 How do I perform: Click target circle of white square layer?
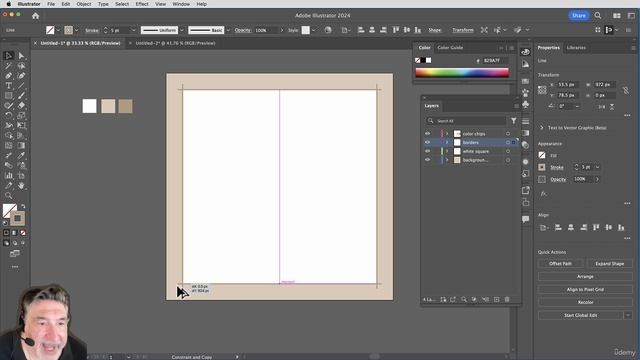coord(508,151)
